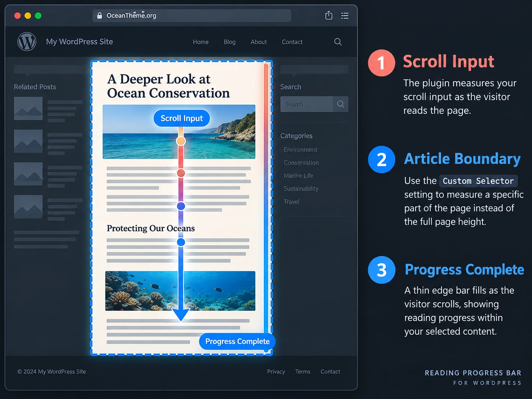Open Contact in the top navigation
Viewport: 532px width, 399px height.
tap(292, 42)
